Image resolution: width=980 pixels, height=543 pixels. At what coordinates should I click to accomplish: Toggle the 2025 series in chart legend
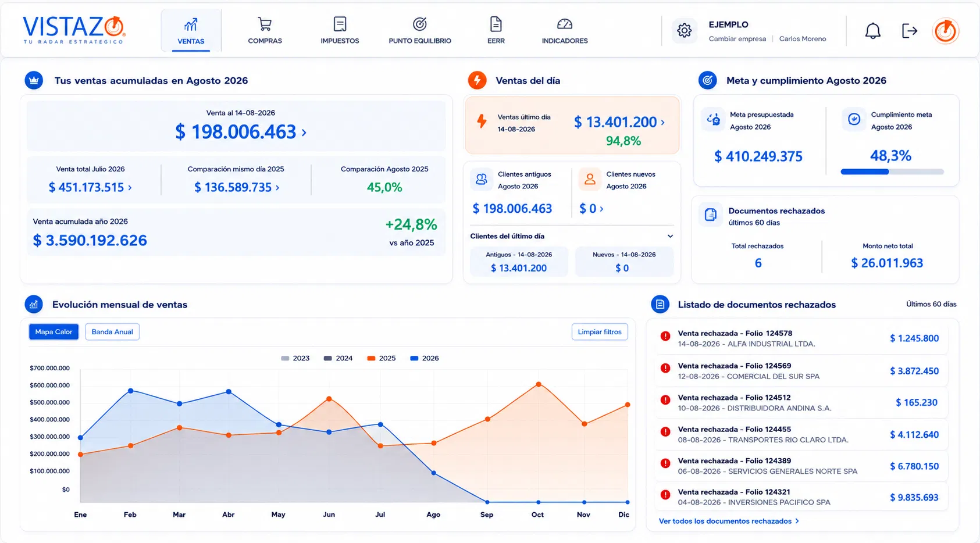pos(382,358)
